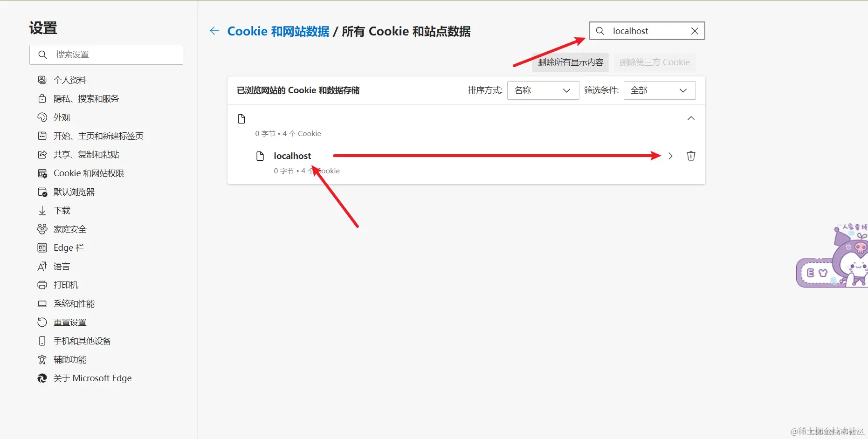Click the Cookie 和网站数据 breadcrumb link
Viewport: 868px width, 439px height.
point(278,31)
